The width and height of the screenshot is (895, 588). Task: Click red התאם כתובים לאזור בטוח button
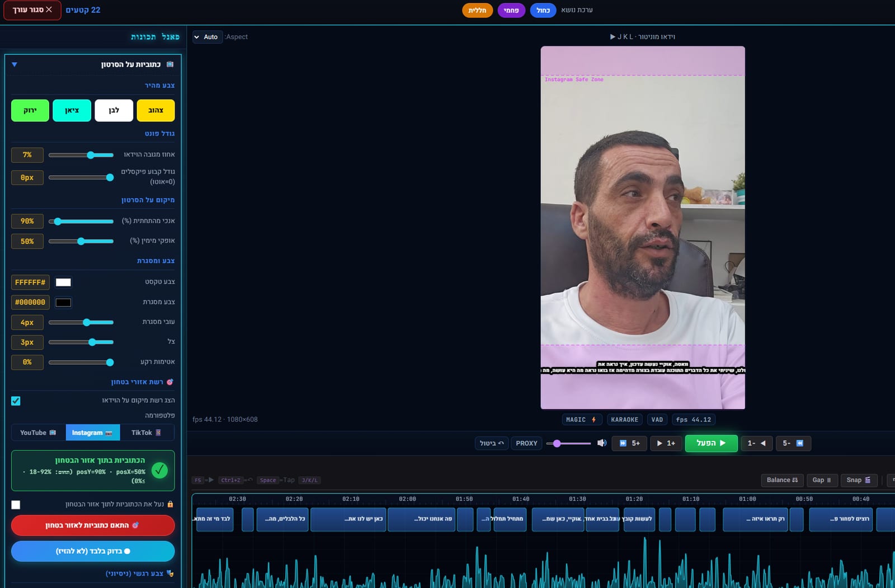(x=93, y=525)
